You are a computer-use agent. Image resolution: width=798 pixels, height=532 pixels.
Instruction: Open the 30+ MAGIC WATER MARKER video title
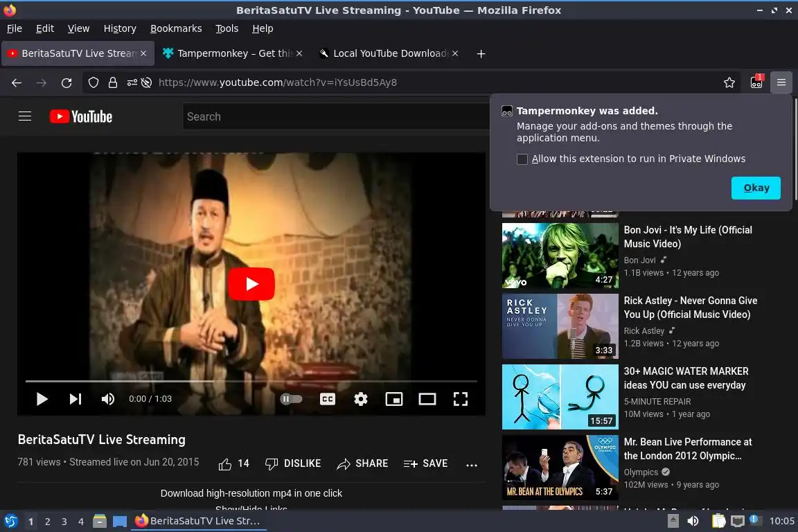pos(686,378)
